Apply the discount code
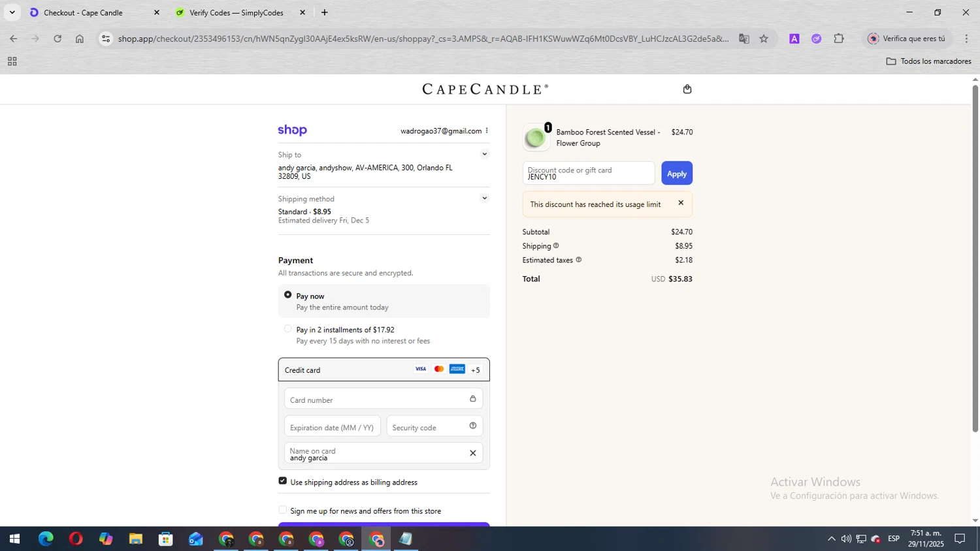 click(677, 173)
